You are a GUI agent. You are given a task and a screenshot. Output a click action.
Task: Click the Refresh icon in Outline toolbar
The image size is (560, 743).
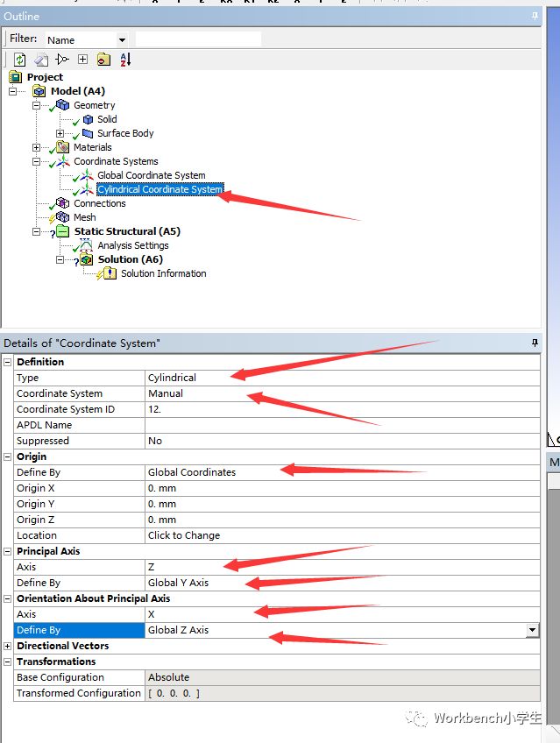[x=19, y=60]
